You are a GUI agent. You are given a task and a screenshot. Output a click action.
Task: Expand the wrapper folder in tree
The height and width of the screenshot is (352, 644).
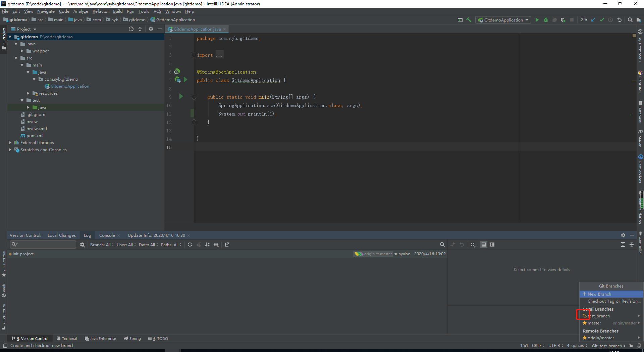click(22, 51)
